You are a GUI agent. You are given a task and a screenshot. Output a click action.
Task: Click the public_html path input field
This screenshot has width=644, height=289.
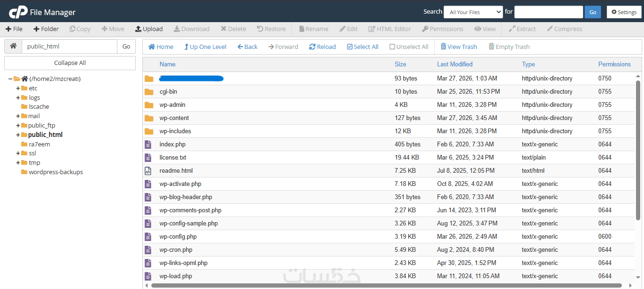click(x=70, y=46)
